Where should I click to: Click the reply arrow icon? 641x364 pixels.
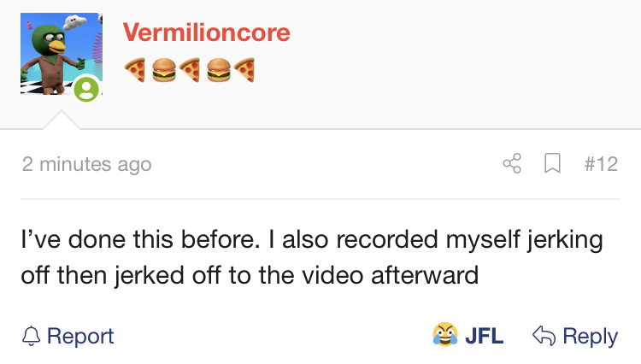click(x=544, y=336)
